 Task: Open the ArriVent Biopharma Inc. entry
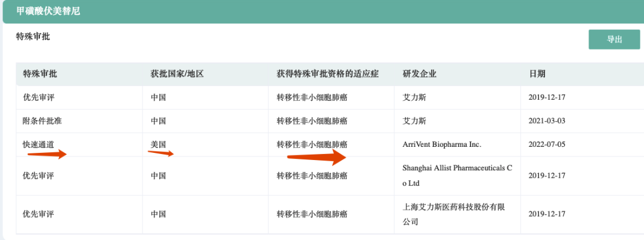441,144
